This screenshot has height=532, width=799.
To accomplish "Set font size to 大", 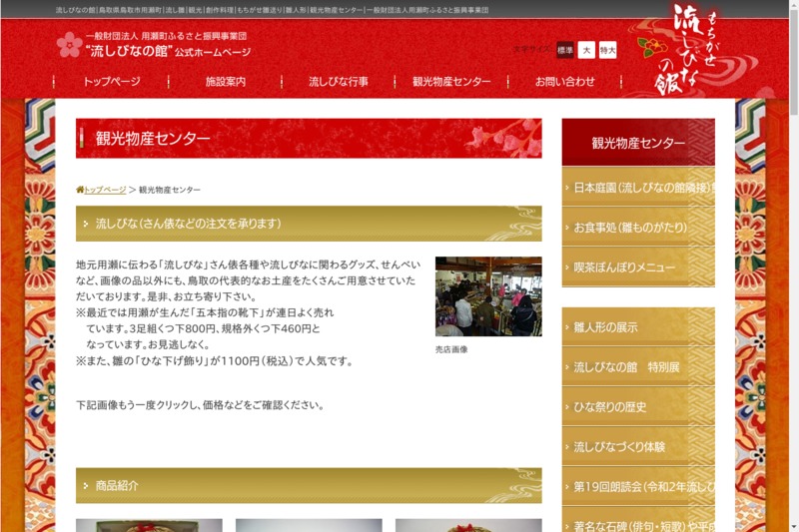I will pyautogui.click(x=586, y=49).
